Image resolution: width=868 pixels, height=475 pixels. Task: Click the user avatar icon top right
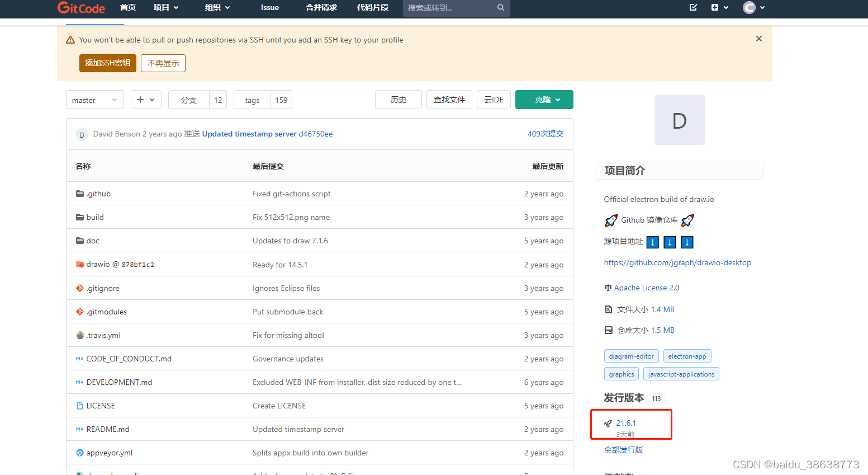750,7
